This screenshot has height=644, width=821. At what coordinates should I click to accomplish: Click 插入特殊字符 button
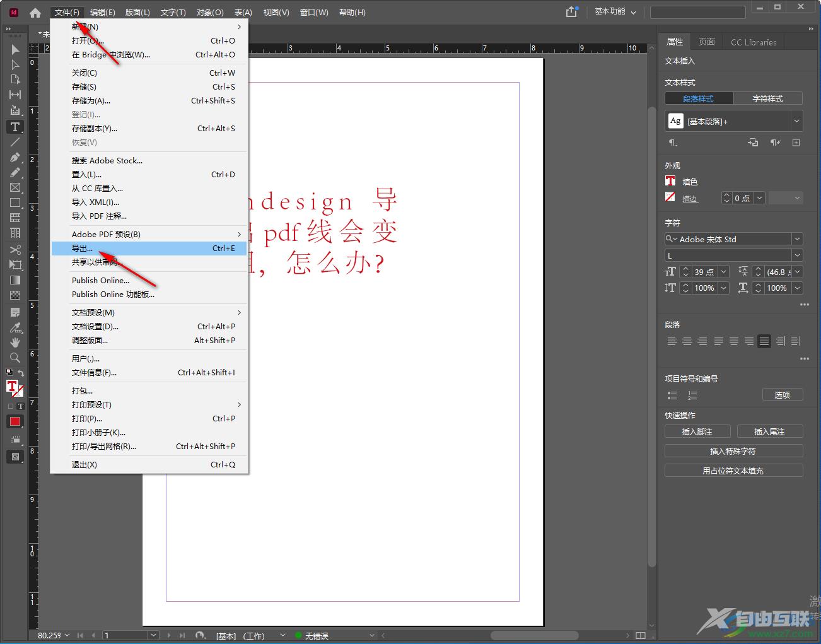tap(733, 451)
